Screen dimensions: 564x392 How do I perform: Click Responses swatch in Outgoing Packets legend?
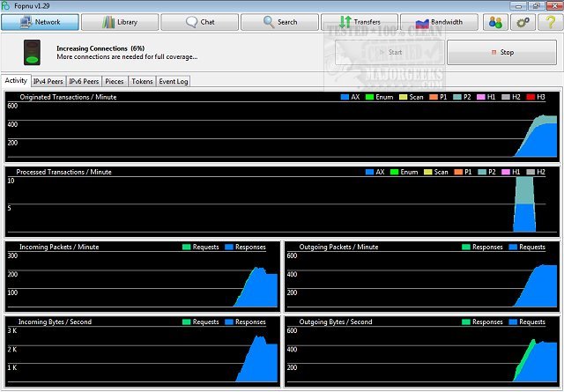466,247
